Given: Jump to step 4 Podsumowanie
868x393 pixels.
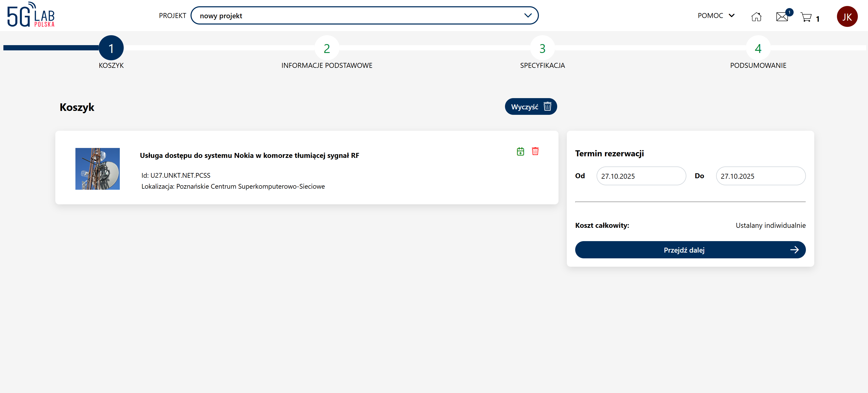Looking at the screenshot, I should (x=758, y=48).
